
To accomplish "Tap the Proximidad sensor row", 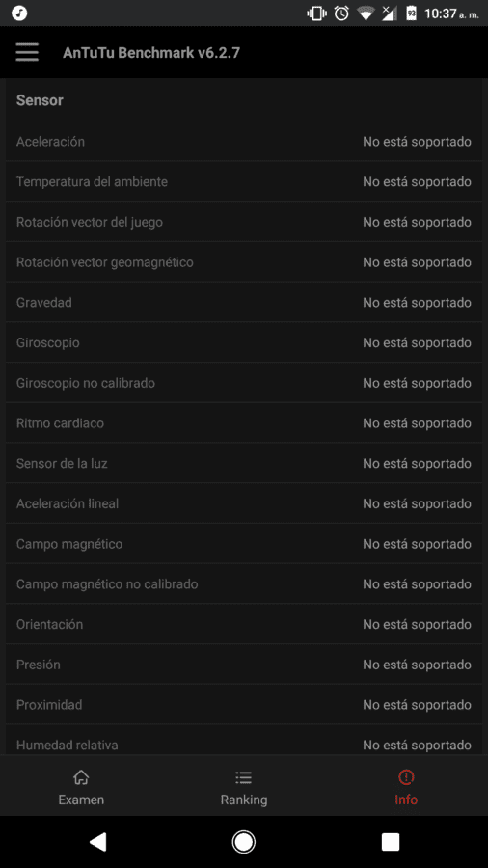I will point(244,705).
